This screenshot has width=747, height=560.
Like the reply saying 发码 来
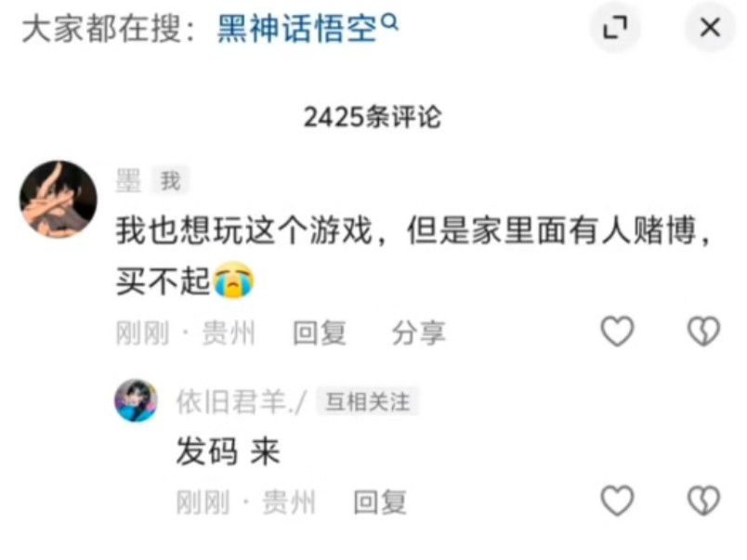point(618,501)
